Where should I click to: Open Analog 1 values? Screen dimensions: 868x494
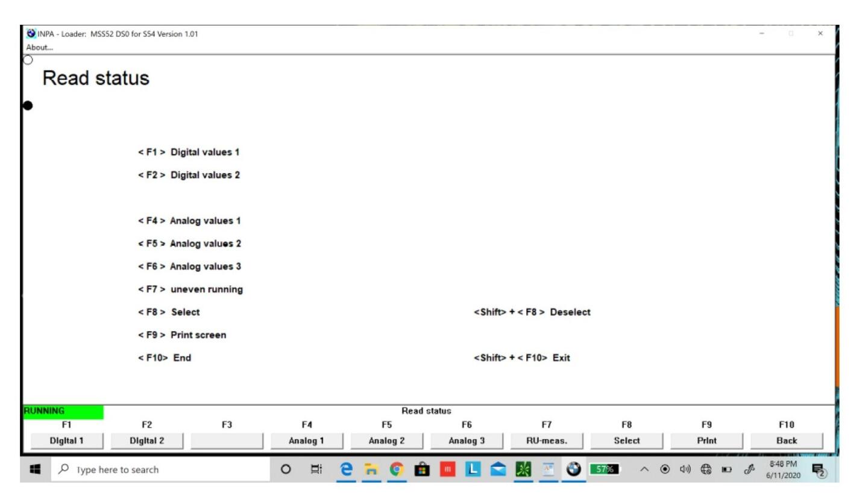(x=307, y=441)
